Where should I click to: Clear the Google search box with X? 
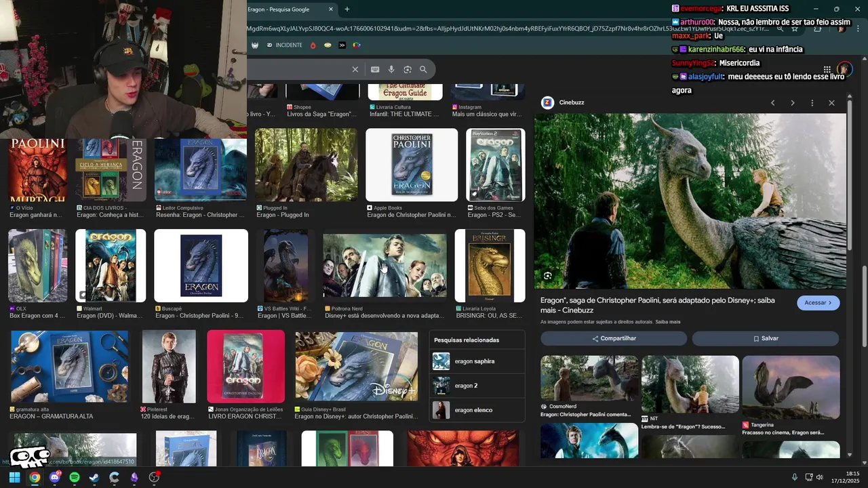(x=355, y=69)
